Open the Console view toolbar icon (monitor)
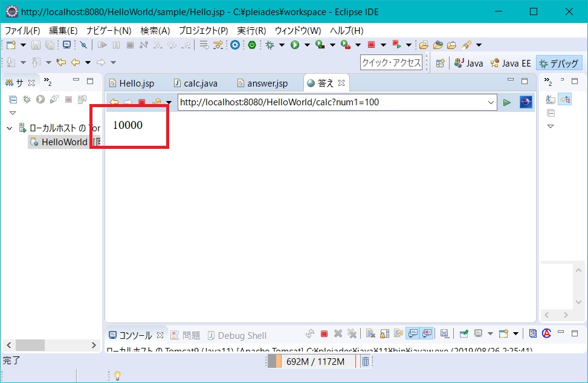Image resolution: width=588 pixels, height=383 pixels. click(66, 45)
